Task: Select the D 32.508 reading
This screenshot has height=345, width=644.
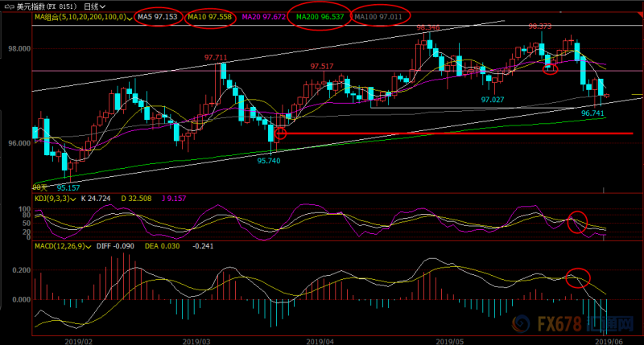Action: [136, 199]
